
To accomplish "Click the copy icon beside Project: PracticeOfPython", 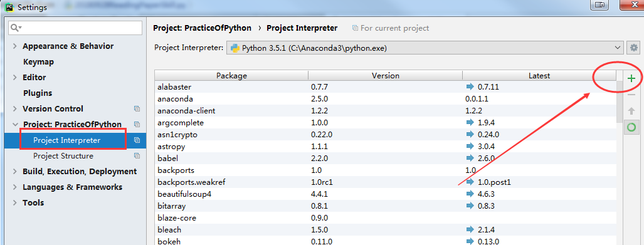I will 137,124.
